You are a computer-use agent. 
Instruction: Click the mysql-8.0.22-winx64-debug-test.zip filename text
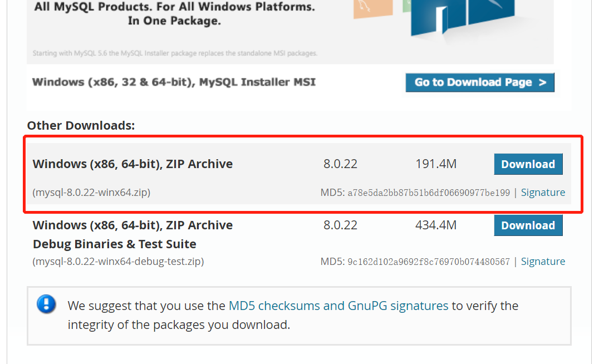tap(118, 262)
